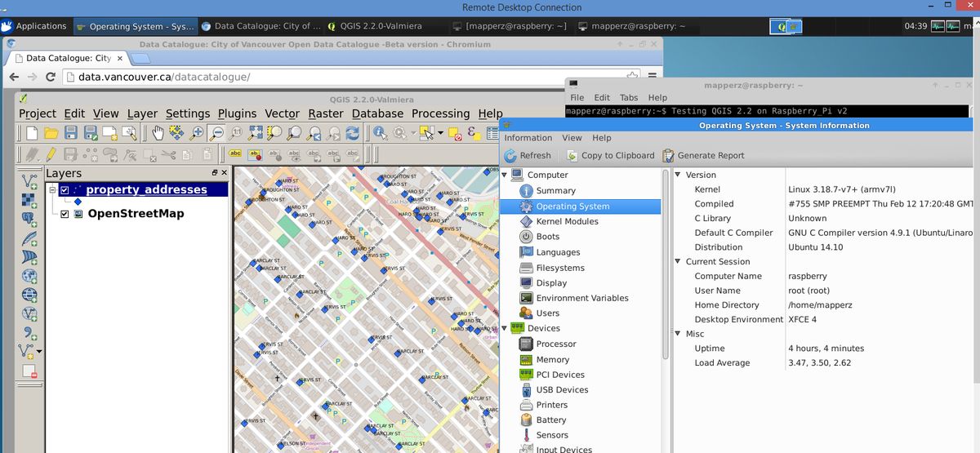Uncheck the property_addresses layer checkbox
980x453 pixels.
[x=65, y=190]
